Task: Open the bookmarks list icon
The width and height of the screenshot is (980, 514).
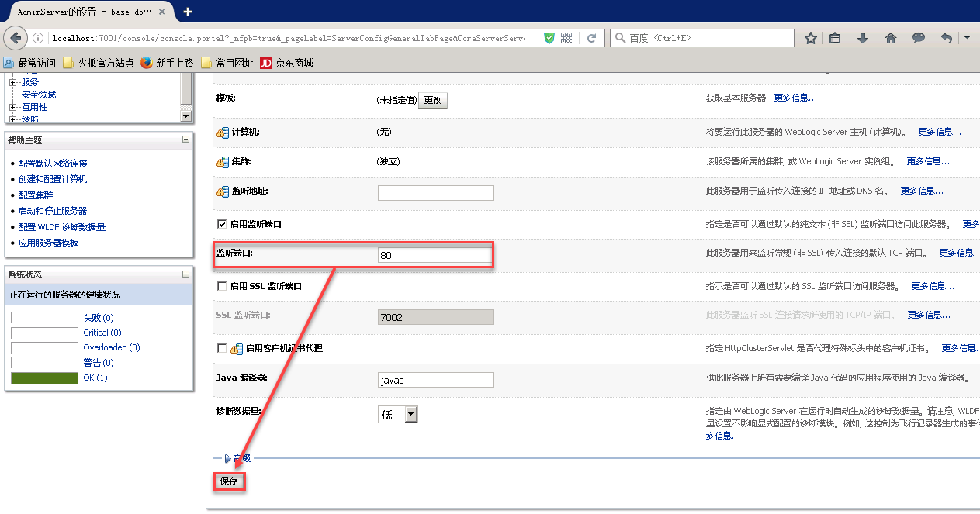Action: tap(835, 38)
